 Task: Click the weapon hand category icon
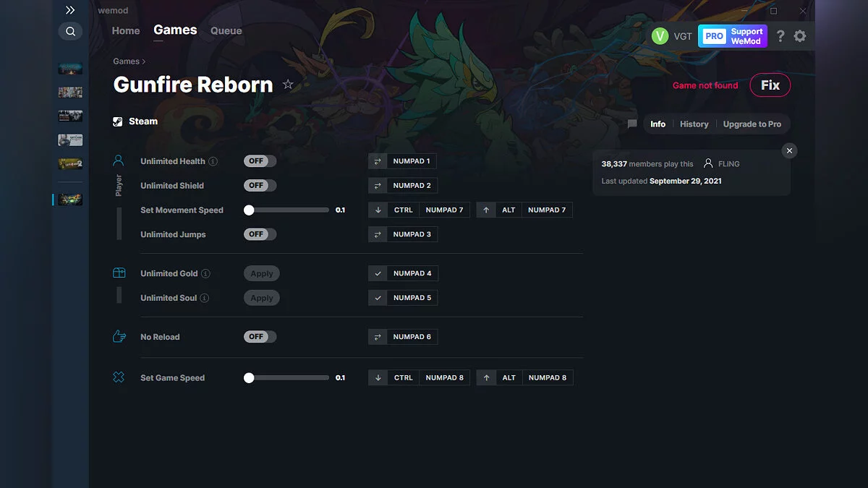pyautogui.click(x=119, y=336)
